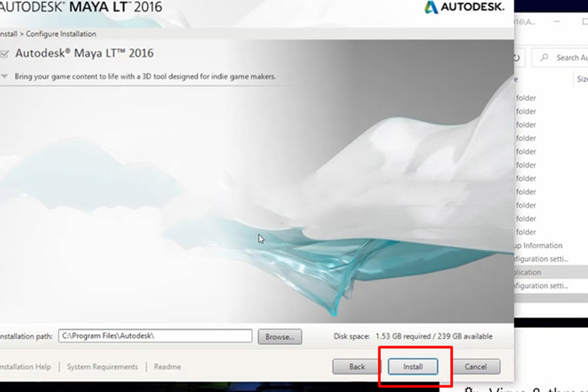
Task: Click the search magnifier icon in Explorer window
Action: coord(544,57)
